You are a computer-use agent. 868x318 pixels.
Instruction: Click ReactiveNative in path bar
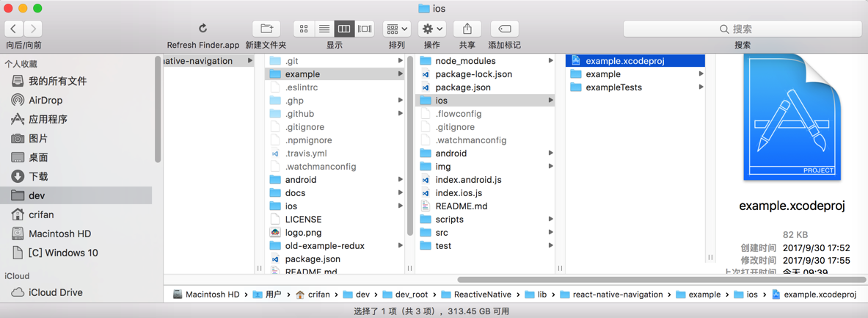[x=476, y=294]
